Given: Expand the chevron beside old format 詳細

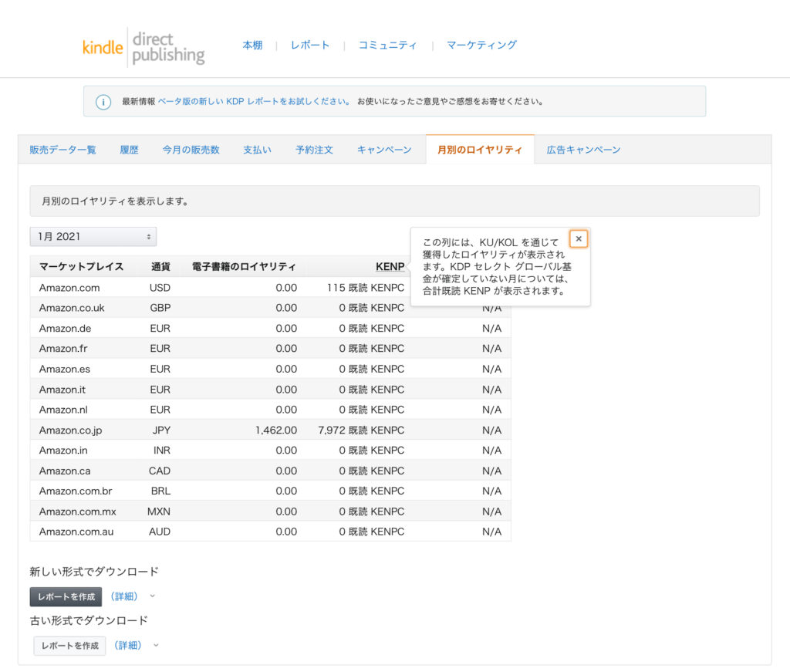Looking at the screenshot, I should (x=156, y=645).
